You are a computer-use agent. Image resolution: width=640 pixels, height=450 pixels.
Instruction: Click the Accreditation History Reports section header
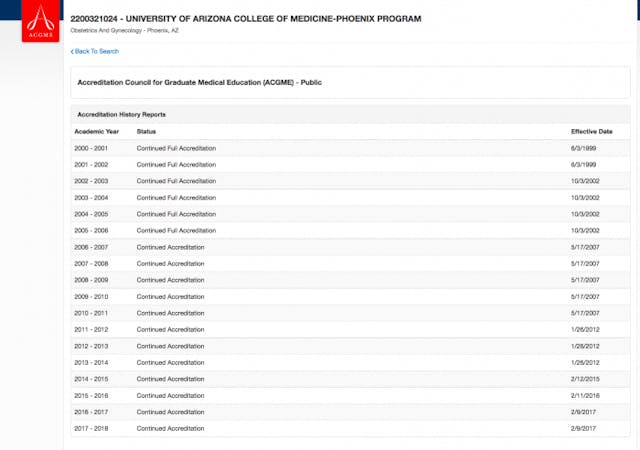(x=122, y=115)
